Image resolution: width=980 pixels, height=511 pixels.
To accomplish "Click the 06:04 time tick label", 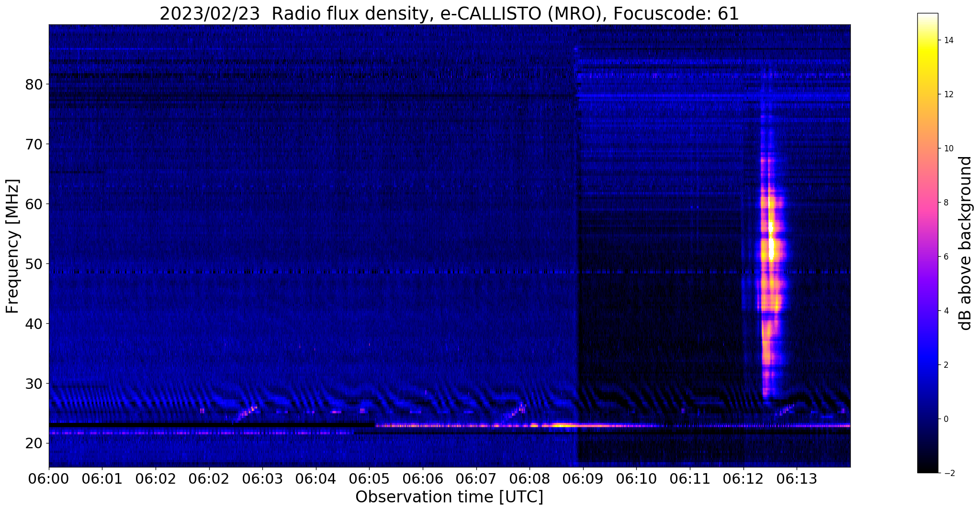I will point(316,478).
